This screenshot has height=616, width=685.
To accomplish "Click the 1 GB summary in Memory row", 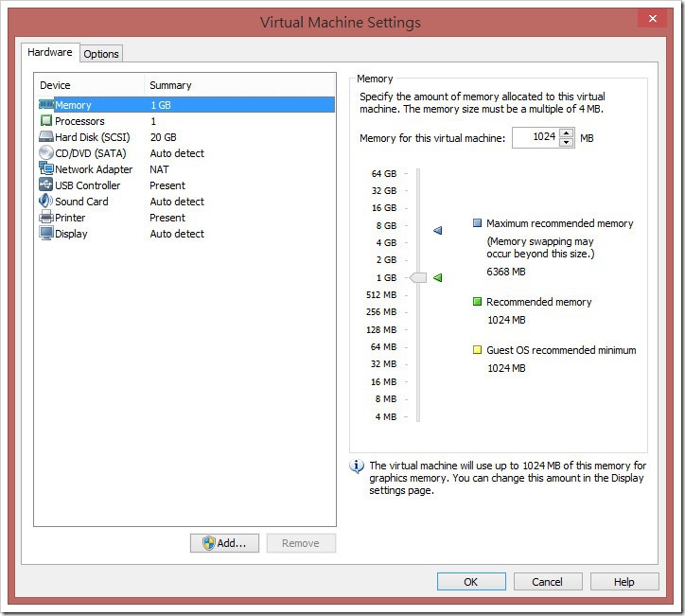I will [x=161, y=105].
